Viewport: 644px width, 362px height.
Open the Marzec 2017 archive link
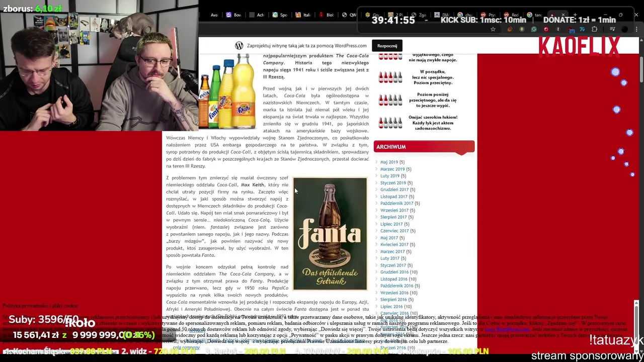pyautogui.click(x=392, y=252)
